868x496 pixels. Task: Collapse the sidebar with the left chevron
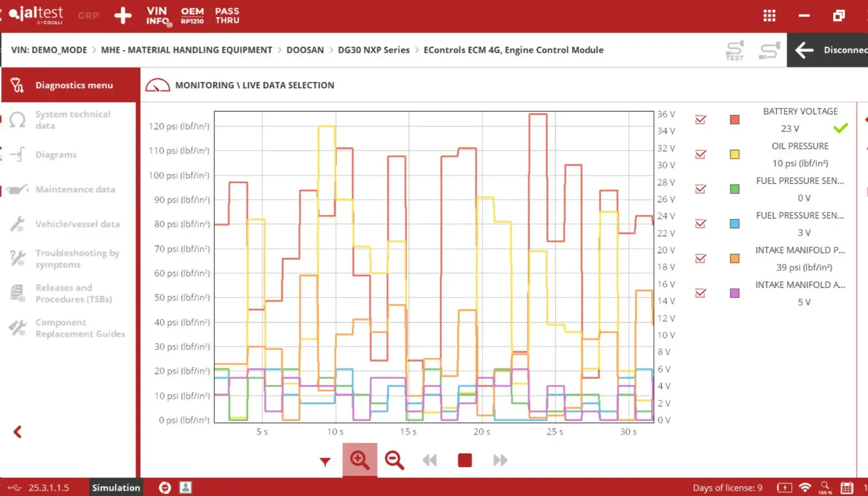[17, 432]
